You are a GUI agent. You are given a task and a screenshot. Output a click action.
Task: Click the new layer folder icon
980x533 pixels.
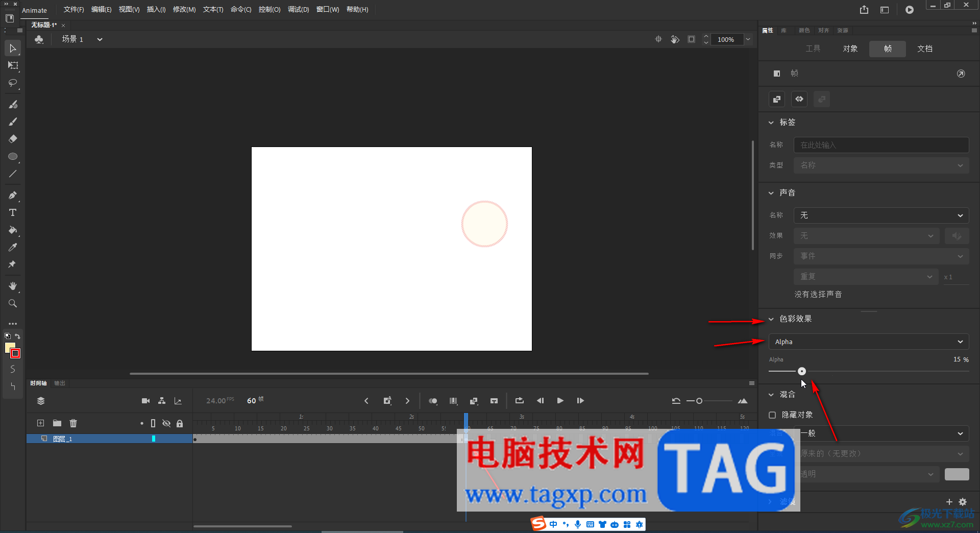(57, 423)
